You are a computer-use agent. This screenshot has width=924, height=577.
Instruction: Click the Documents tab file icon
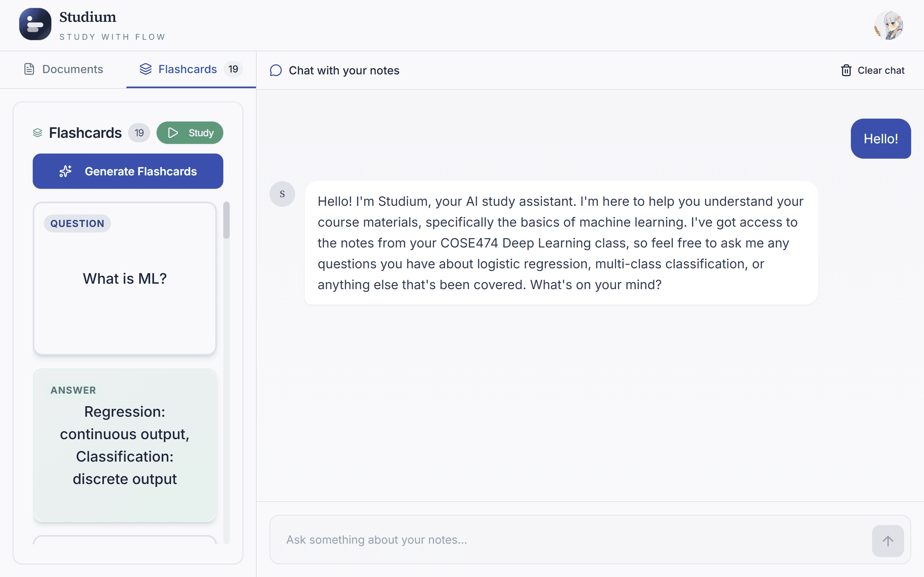(29, 69)
